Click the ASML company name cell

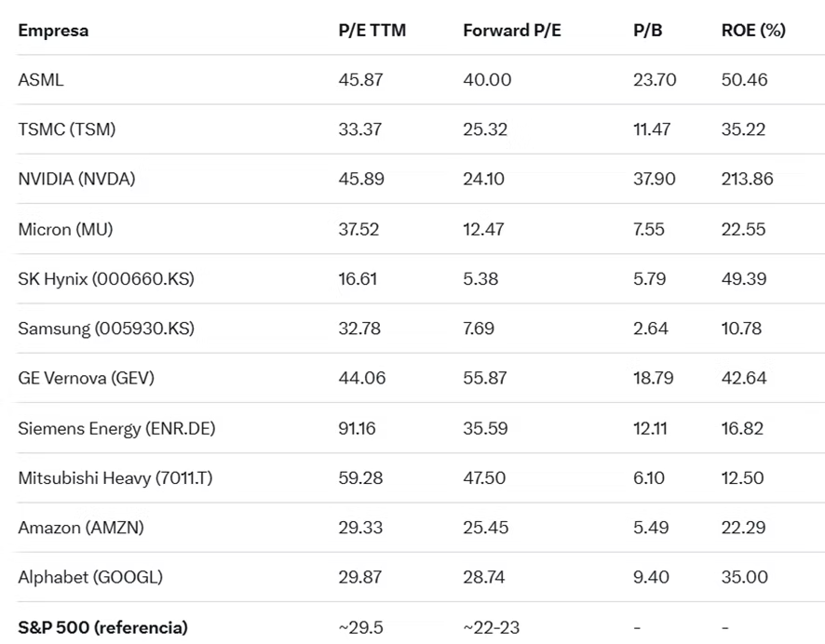[x=41, y=80]
